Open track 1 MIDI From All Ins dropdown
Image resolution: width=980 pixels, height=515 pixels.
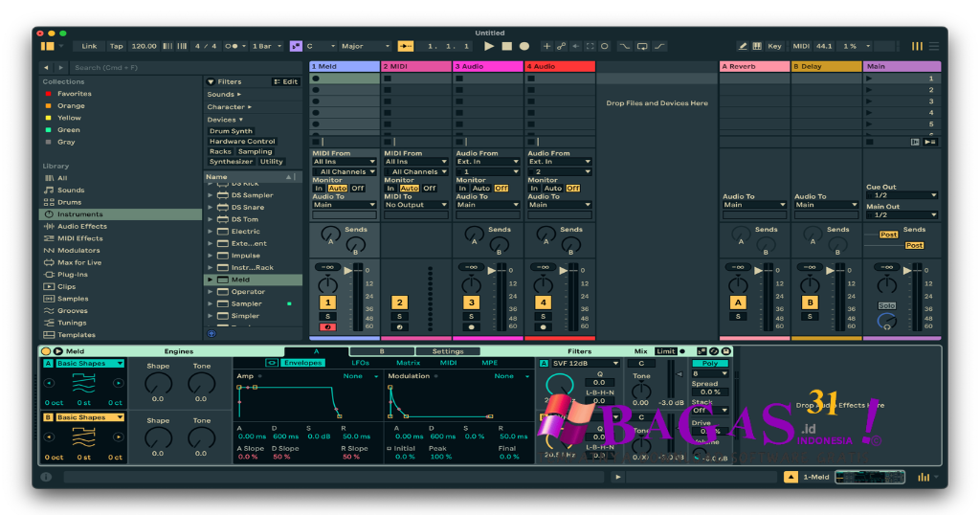click(344, 162)
